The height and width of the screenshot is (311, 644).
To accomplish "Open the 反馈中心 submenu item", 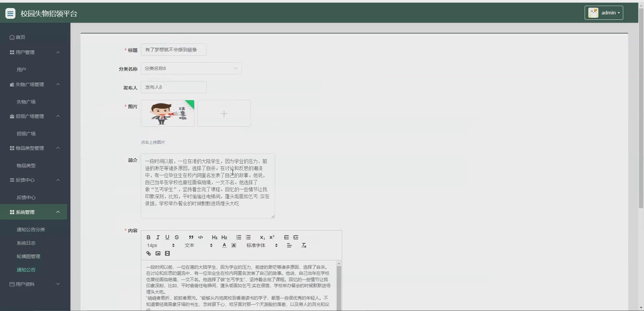I will click(x=26, y=197).
